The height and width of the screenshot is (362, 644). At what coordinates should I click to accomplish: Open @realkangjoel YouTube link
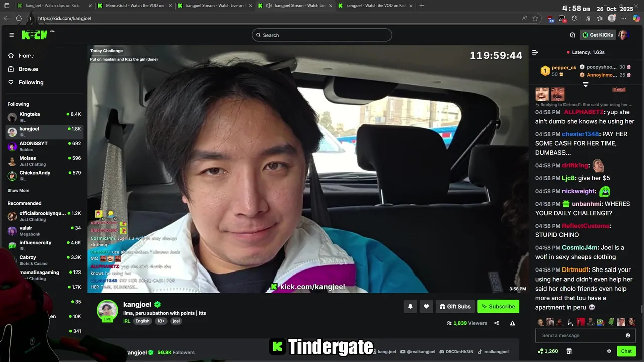417,352
